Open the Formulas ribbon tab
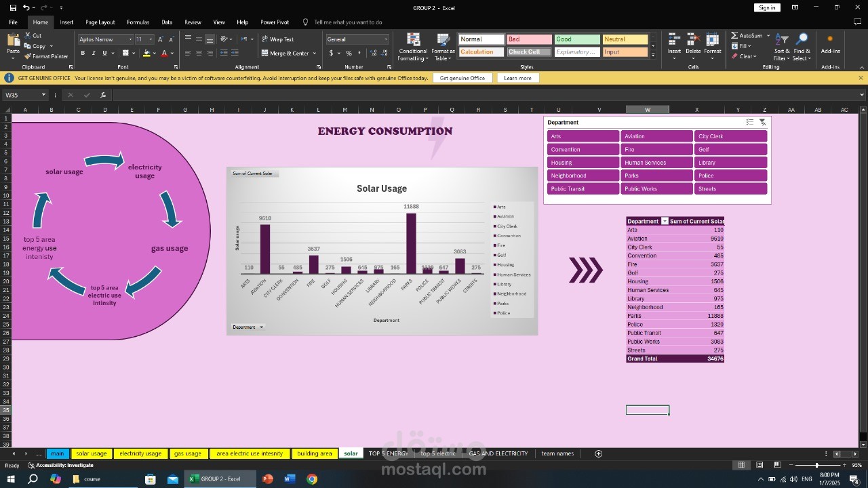868x488 pixels. click(x=138, y=22)
